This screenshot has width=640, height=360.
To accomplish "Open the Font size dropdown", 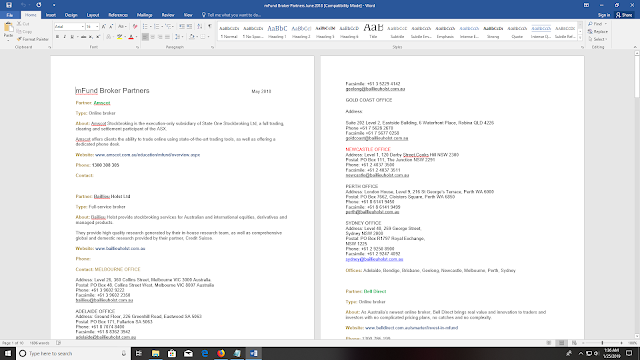I will click(97, 27).
